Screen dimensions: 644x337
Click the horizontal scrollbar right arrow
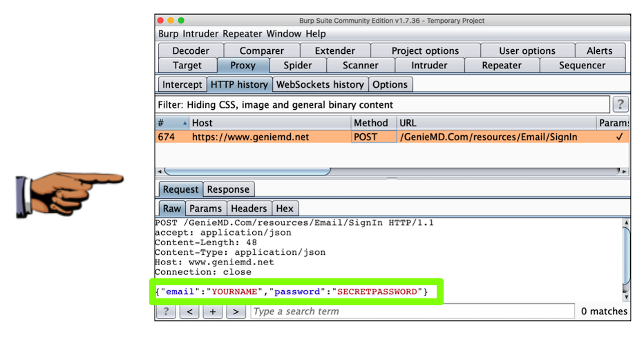pos(624,171)
